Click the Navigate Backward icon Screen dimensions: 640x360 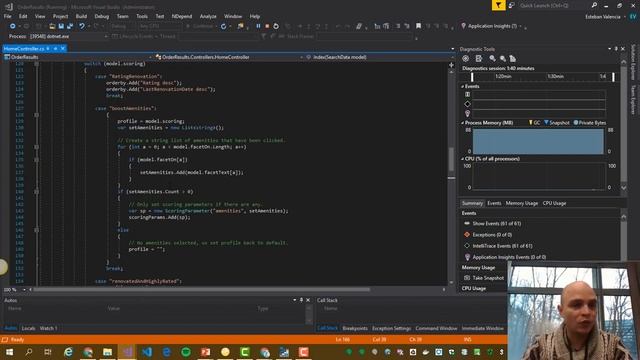click(x=13, y=26)
